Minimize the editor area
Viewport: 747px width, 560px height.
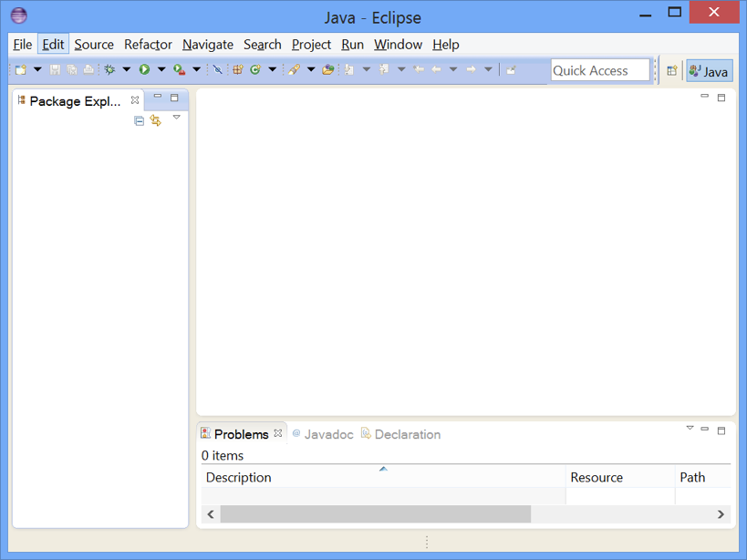[x=705, y=96]
